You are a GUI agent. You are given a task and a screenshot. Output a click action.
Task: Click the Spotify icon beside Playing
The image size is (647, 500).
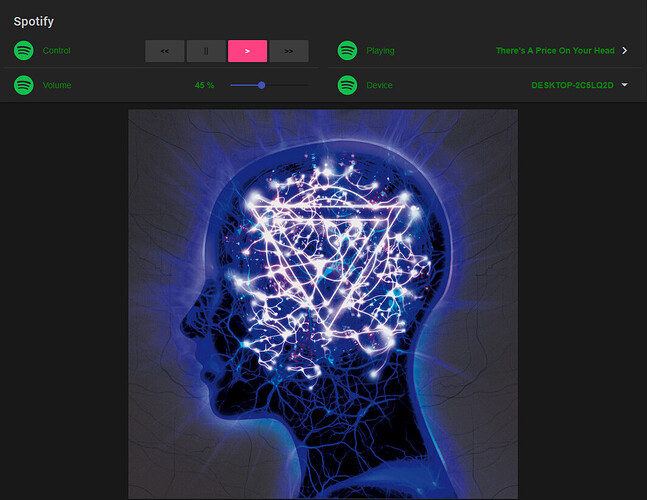tap(347, 51)
